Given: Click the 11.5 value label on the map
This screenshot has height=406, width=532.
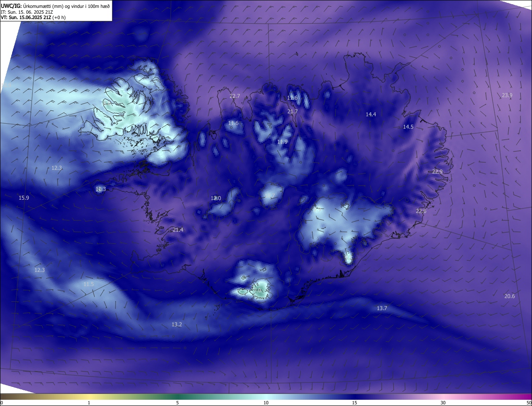Looking at the screenshot, I should (x=89, y=284).
